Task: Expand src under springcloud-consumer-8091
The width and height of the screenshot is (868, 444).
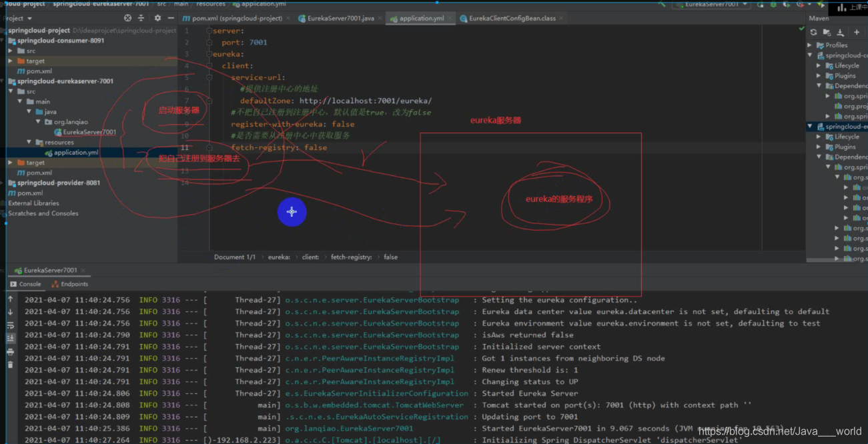Action: (x=11, y=51)
